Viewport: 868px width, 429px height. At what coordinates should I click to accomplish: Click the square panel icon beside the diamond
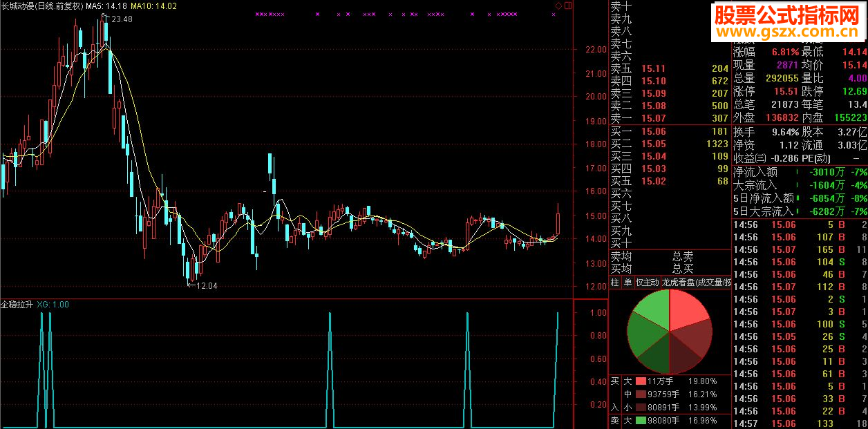(x=568, y=6)
